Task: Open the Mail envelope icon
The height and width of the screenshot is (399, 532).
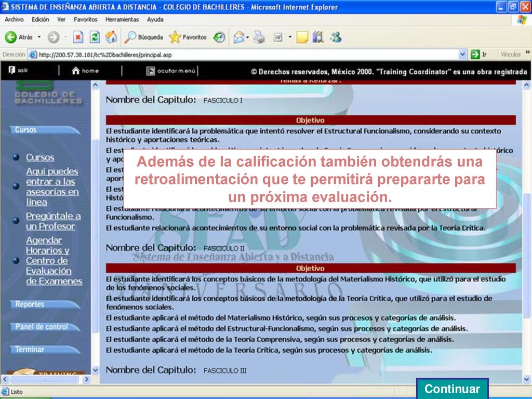Action: point(239,37)
